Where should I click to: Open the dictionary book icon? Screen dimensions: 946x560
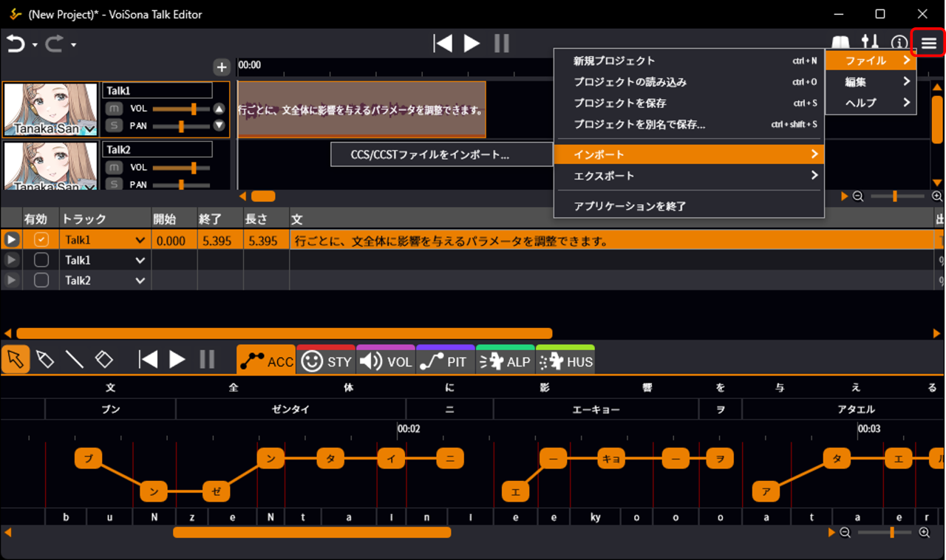841,44
